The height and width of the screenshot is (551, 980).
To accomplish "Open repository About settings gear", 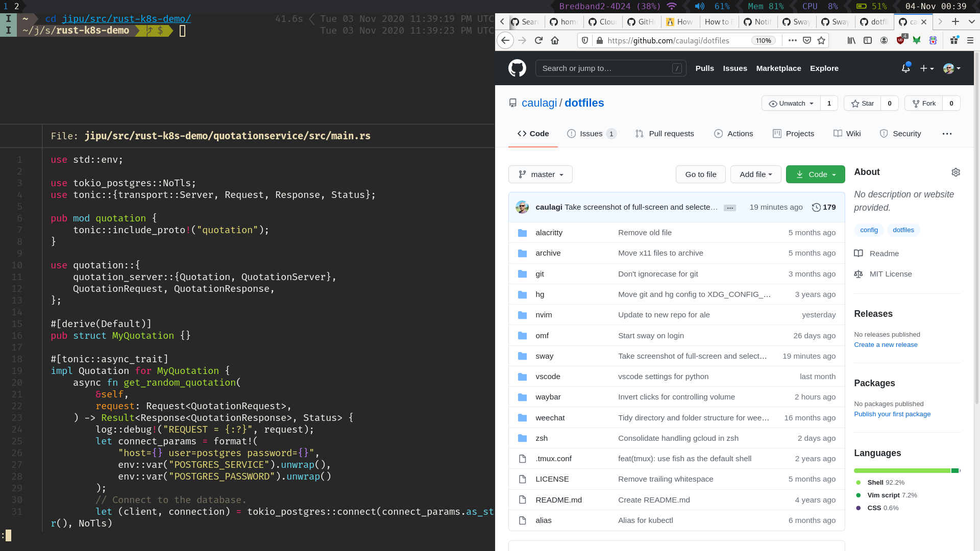I will tap(955, 172).
